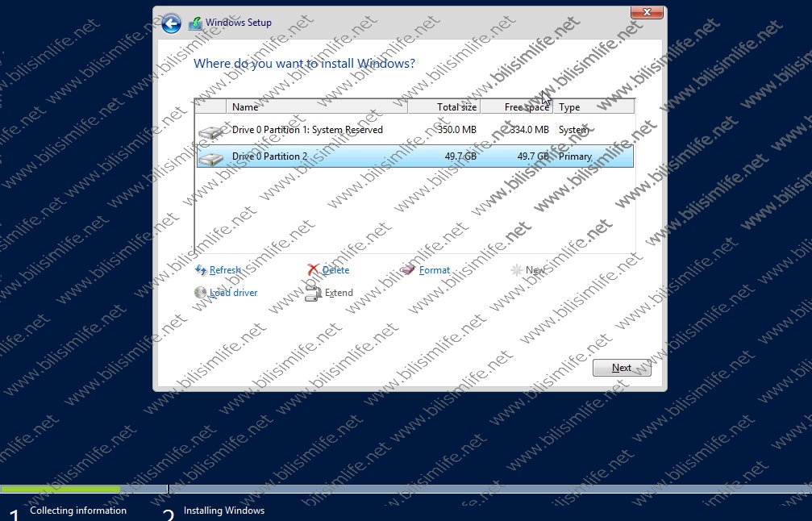Select Drive 0 Partition 1: System Reserved
The image size is (812, 521).
(x=307, y=130)
